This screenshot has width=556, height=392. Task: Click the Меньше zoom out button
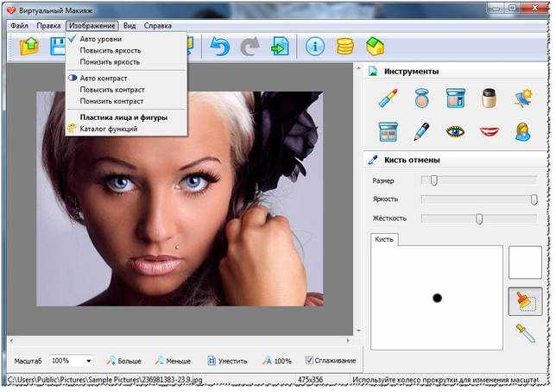click(x=173, y=361)
